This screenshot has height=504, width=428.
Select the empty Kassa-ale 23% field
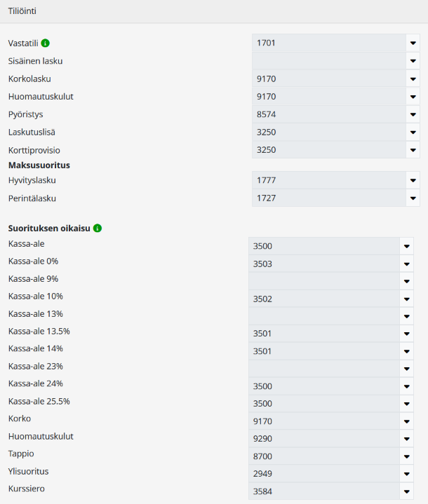tap(323, 369)
